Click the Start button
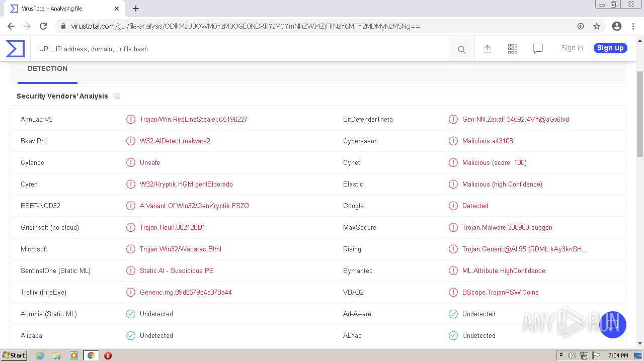Screen dimensions: 644x362 pyautogui.click(x=14, y=355)
